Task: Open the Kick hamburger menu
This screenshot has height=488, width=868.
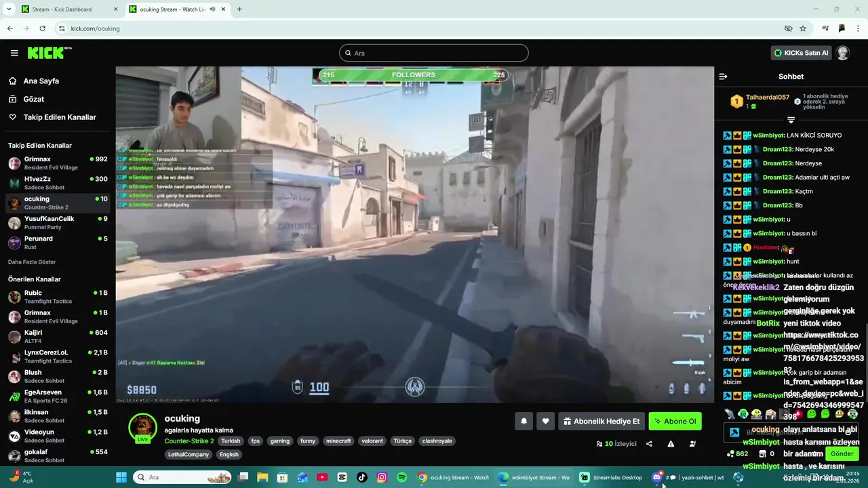Action: (14, 53)
